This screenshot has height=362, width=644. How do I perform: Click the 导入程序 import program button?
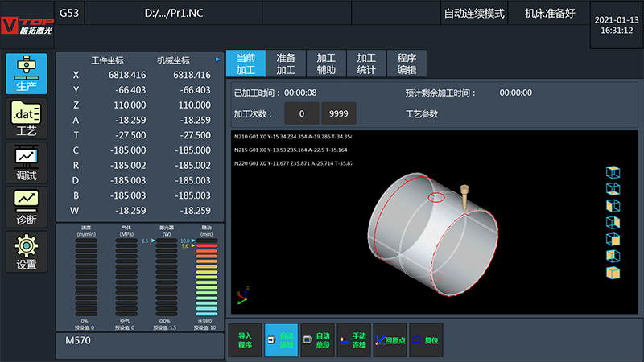[x=246, y=340]
